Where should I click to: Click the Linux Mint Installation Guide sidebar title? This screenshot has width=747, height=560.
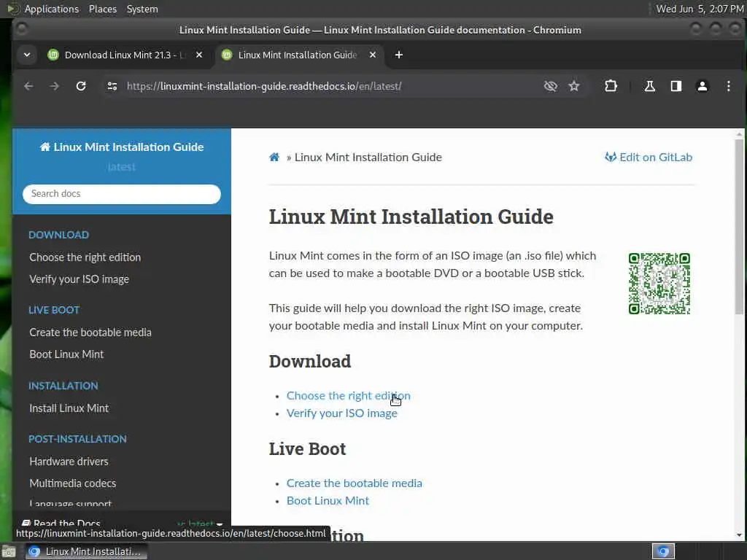tap(122, 147)
